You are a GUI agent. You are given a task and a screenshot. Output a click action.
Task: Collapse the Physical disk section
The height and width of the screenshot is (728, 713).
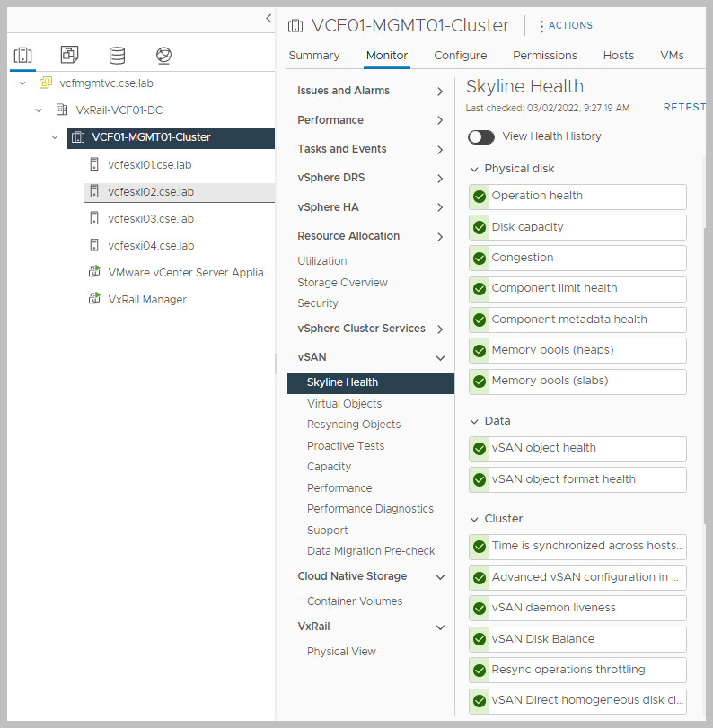[474, 169]
